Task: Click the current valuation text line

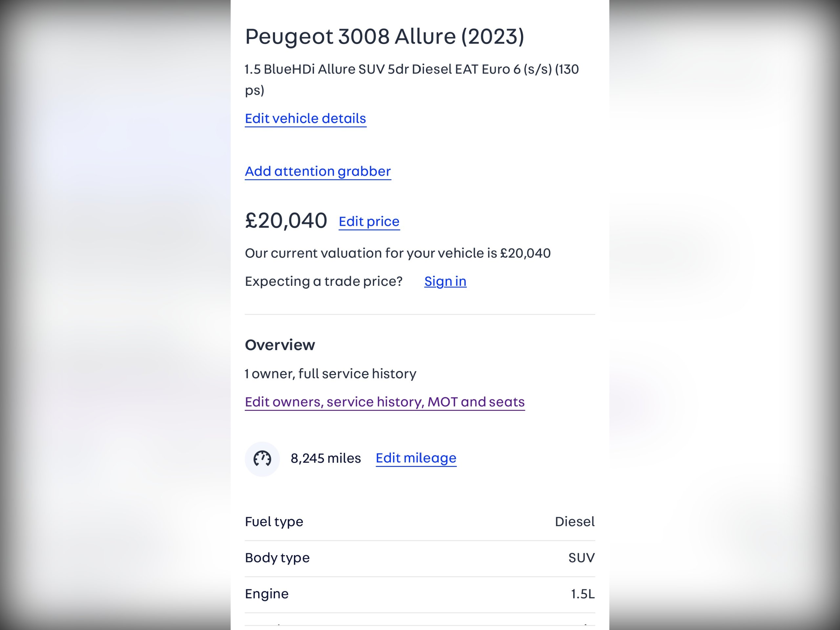Action: [x=398, y=253]
